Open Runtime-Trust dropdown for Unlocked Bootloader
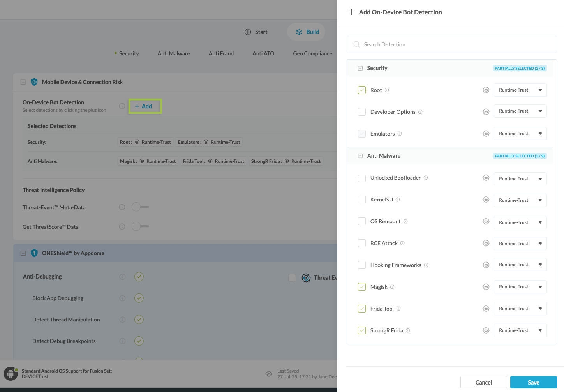 point(520,179)
